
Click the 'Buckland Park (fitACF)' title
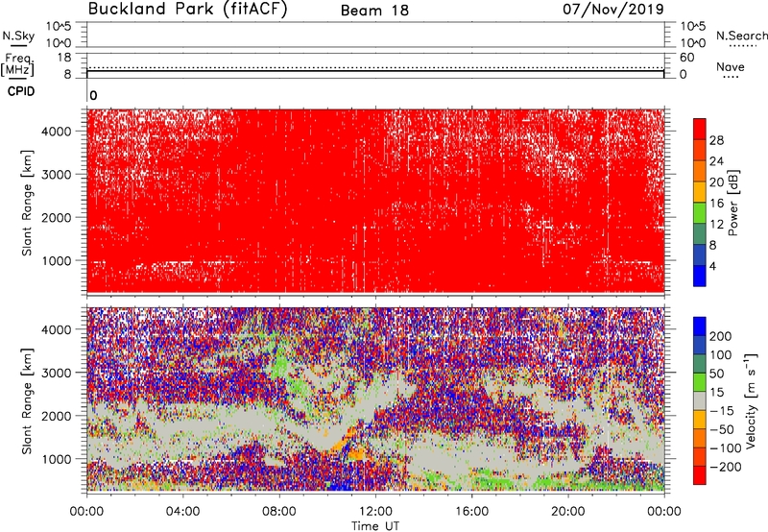click(x=187, y=9)
